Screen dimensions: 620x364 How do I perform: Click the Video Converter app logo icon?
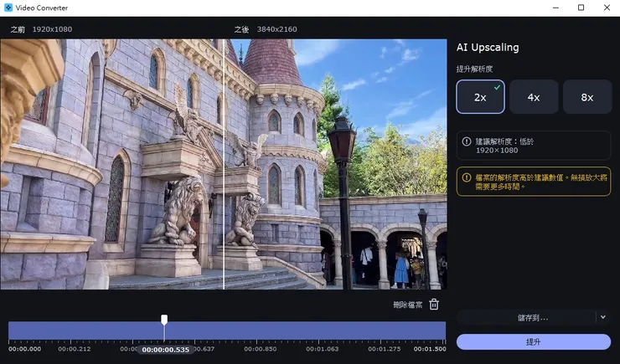coord(8,8)
